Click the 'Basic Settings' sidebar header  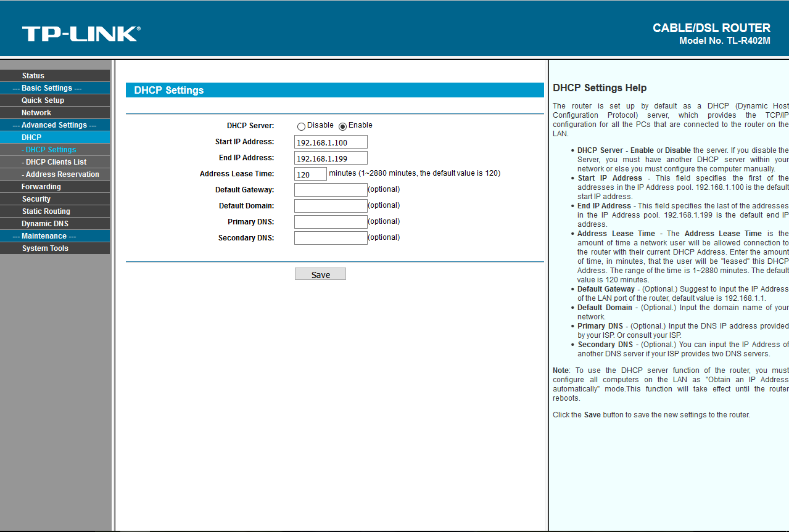[55, 88]
